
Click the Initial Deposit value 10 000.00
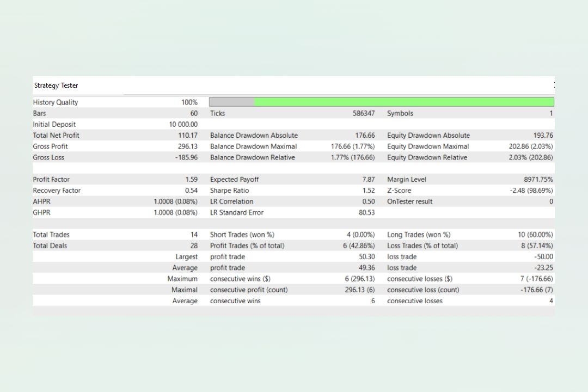coord(183,124)
